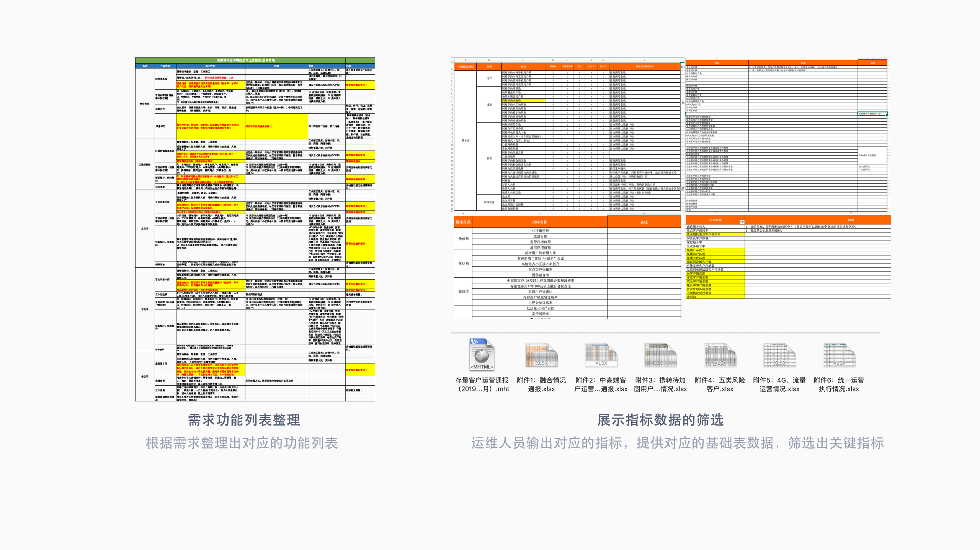Click the 优结构 category cell
This screenshot has height=550, width=980.
tap(463, 264)
